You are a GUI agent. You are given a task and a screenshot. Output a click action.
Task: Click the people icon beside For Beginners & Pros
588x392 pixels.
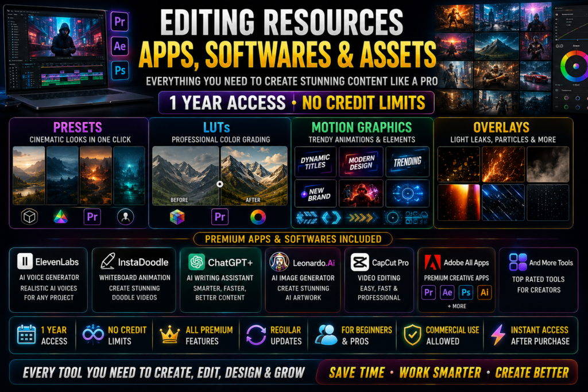[x=326, y=335]
